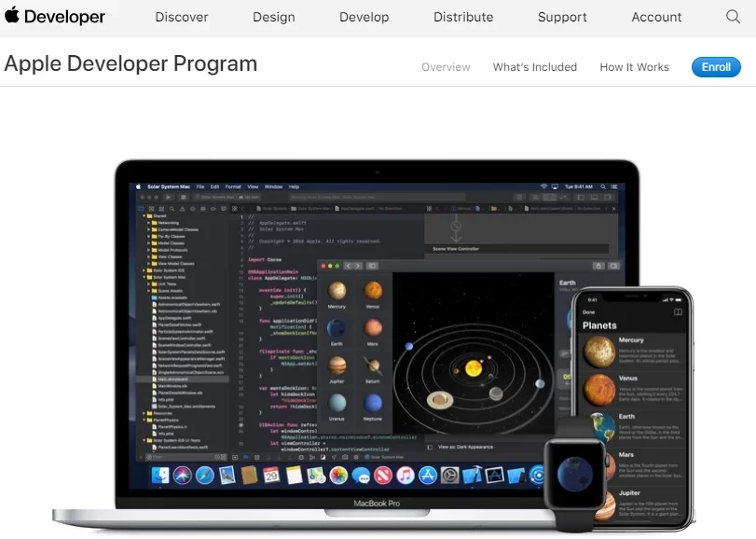Click the Sun in the orbit view

474,368
